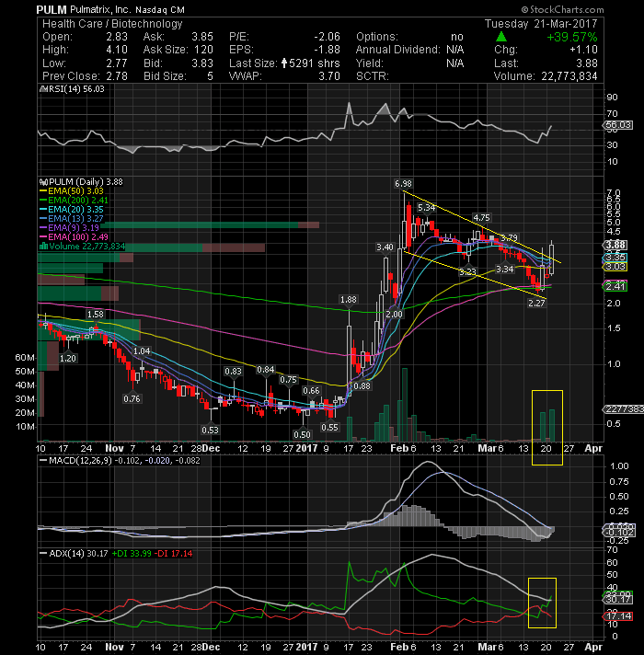Click the 0.76 price label
The image size is (644, 655).
(132, 399)
